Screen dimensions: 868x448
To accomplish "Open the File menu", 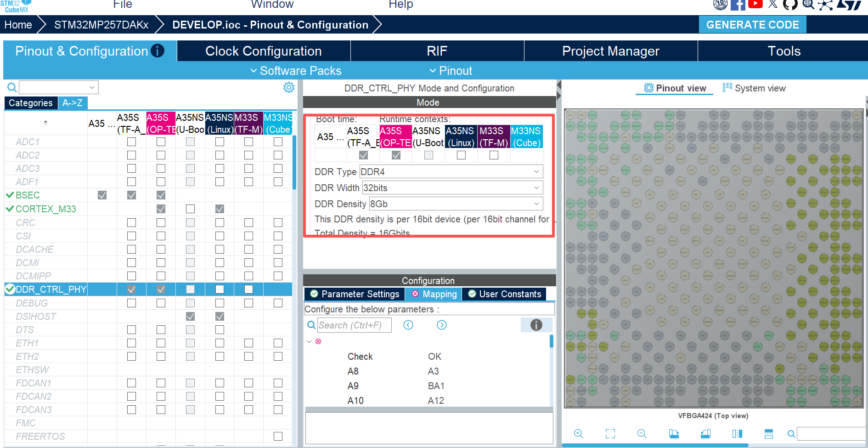I will click(x=123, y=5).
